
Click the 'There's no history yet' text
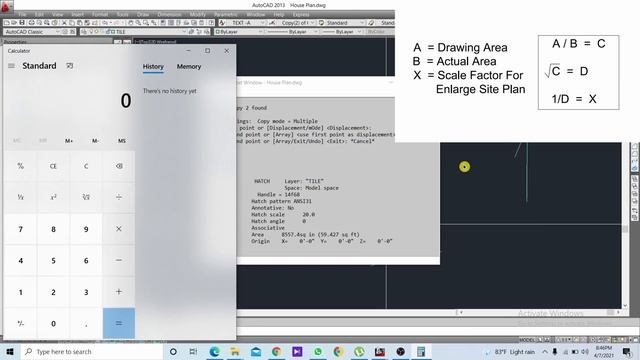click(169, 91)
